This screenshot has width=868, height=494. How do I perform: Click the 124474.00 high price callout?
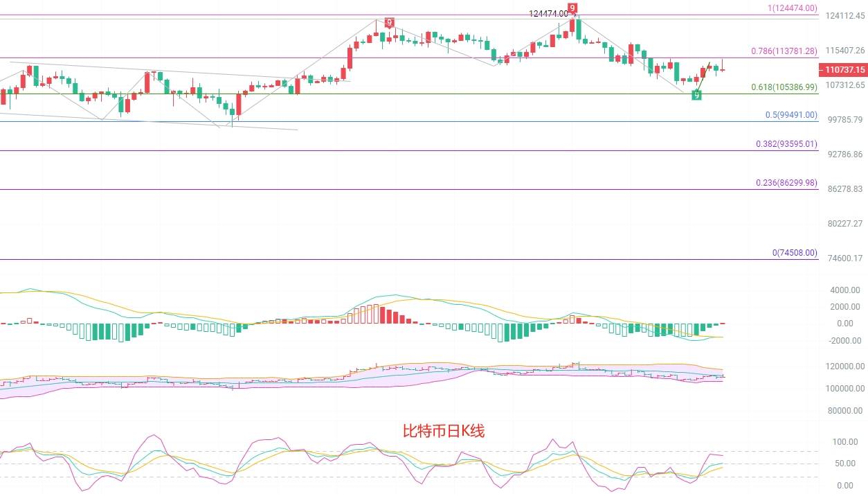click(x=552, y=13)
